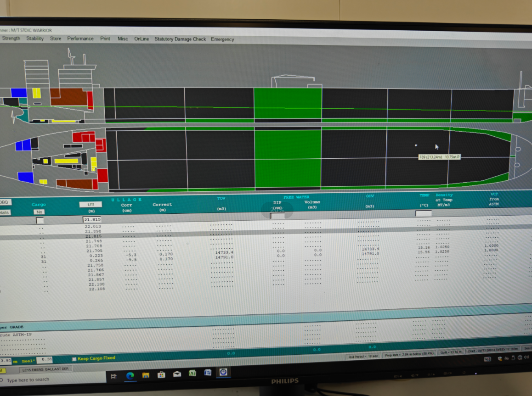Screen dimensions: 532x396
Task: Open Excel from the taskbar
Action: click(x=192, y=374)
